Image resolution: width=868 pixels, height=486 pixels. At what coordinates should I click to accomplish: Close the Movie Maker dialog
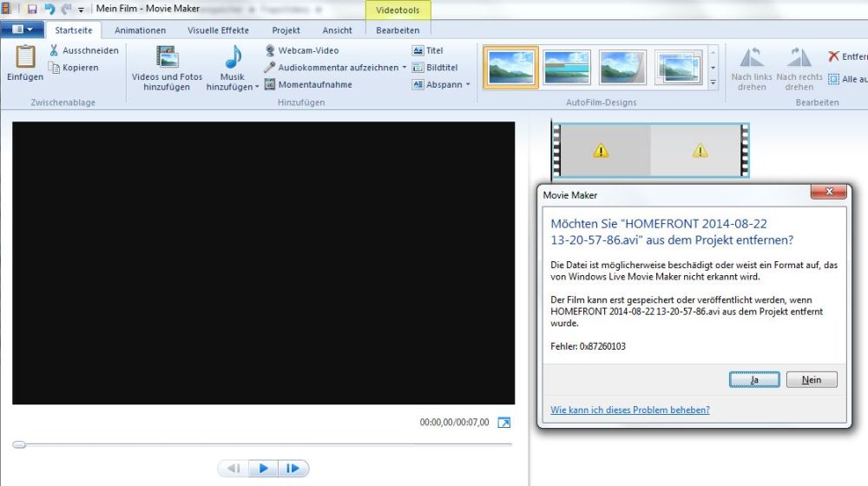[x=829, y=192]
